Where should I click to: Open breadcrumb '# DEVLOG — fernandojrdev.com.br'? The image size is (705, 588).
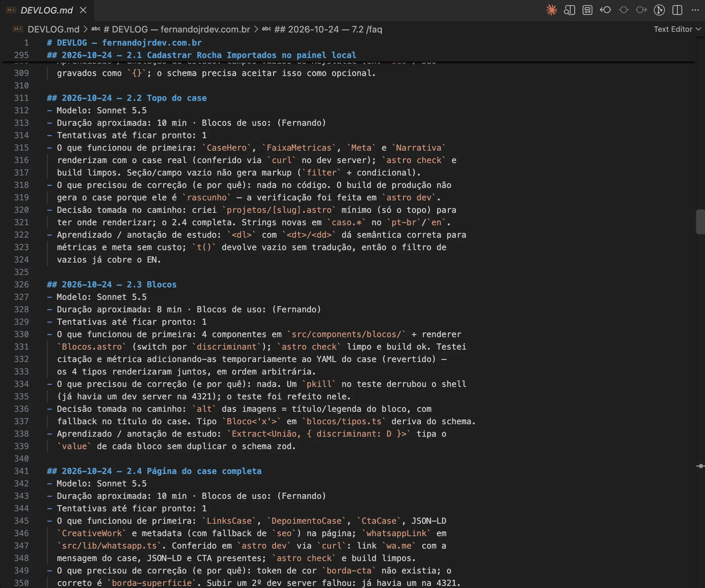(x=177, y=29)
